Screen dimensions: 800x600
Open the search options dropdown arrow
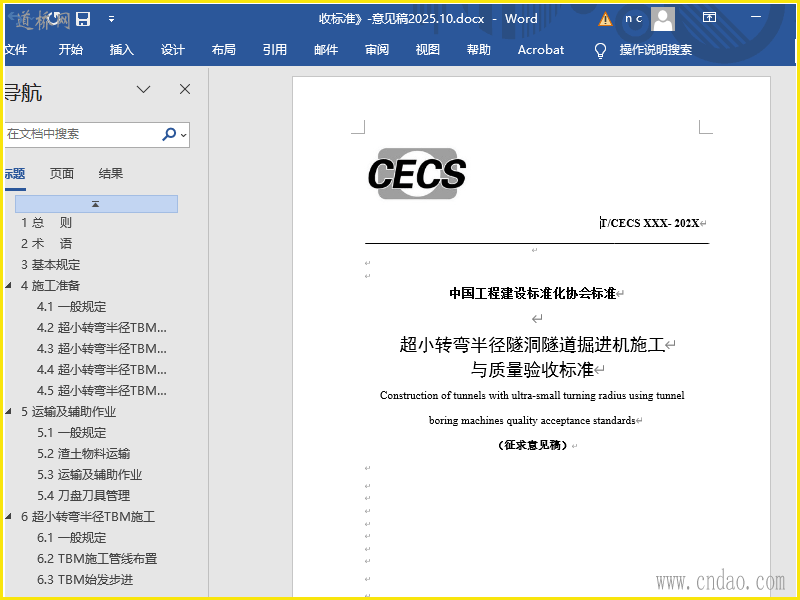point(184,135)
